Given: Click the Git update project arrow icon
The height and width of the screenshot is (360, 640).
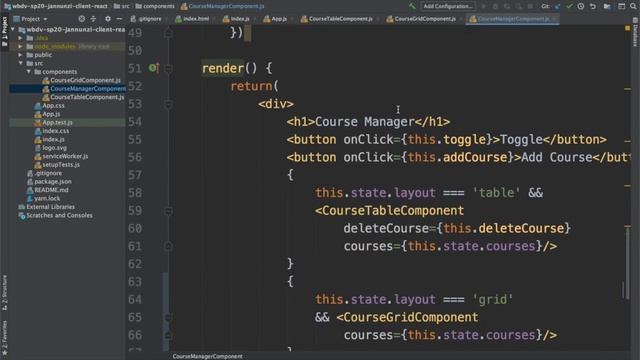Looking at the screenshot, I should point(558,6).
